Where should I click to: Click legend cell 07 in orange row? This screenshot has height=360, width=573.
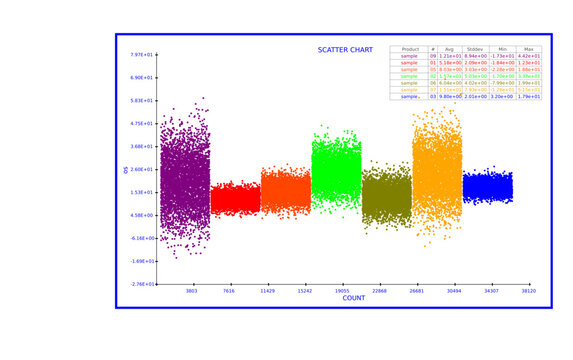[433, 90]
